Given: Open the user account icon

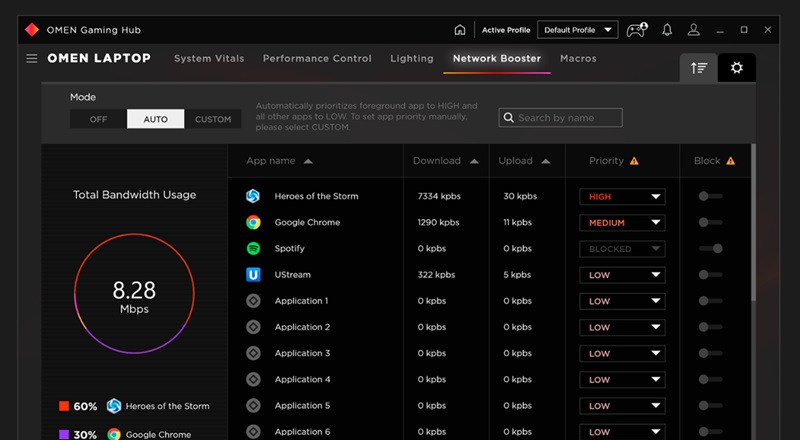Looking at the screenshot, I should pyautogui.click(x=693, y=30).
